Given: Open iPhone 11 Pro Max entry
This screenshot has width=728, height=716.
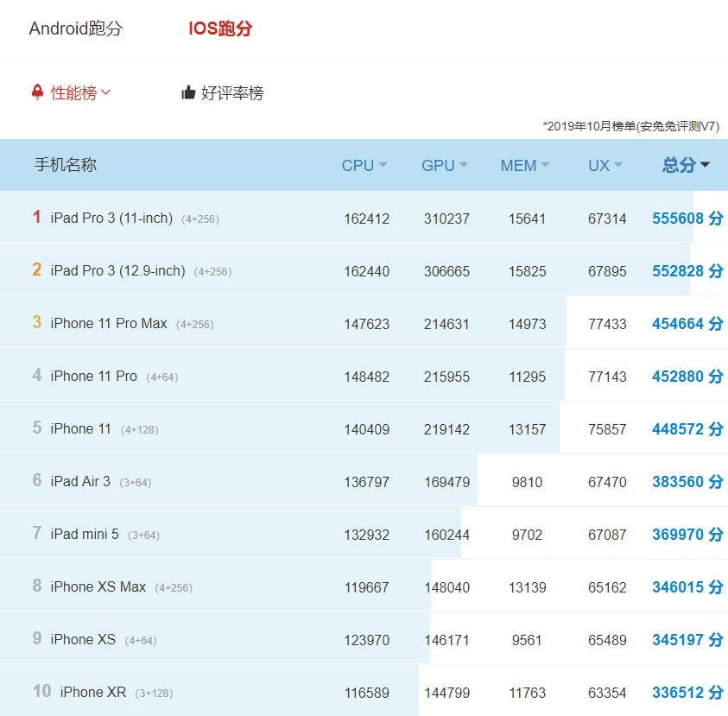Looking at the screenshot, I should click(x=109, y=323).
